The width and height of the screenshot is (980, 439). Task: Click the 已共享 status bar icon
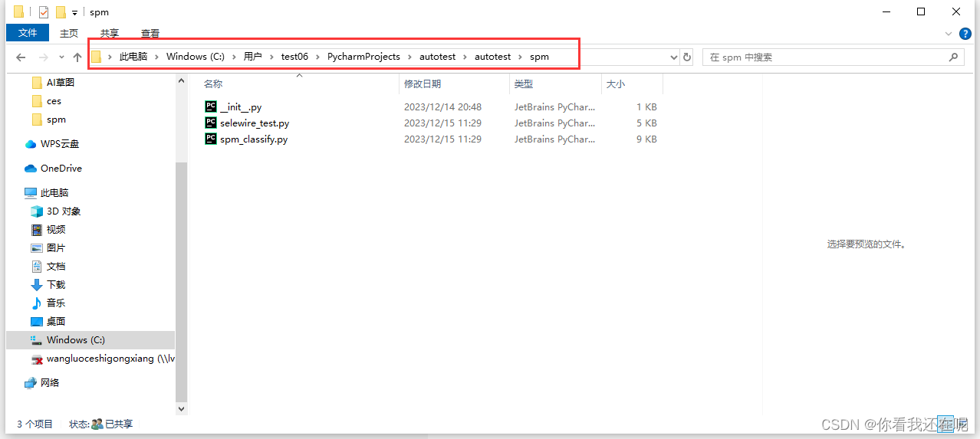click(97, 424)
